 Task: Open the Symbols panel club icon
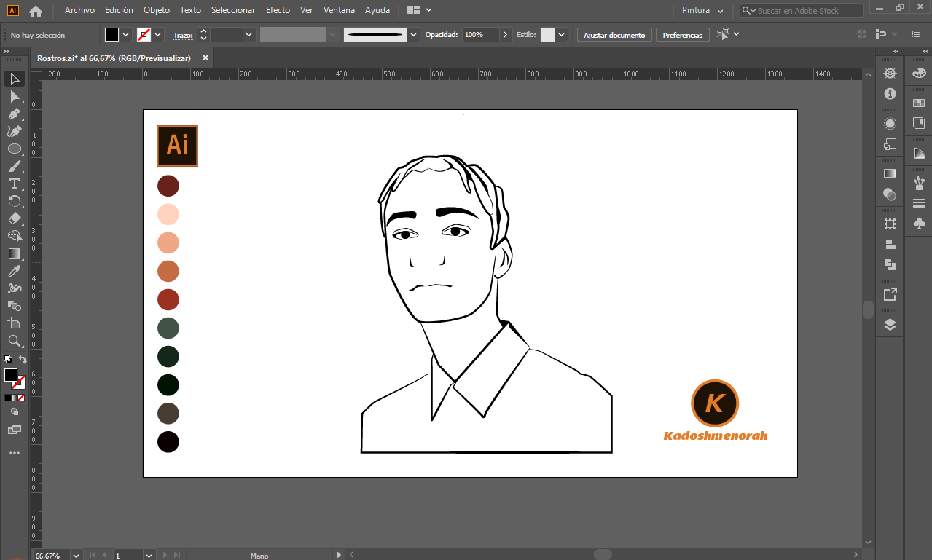coord(919,224)
